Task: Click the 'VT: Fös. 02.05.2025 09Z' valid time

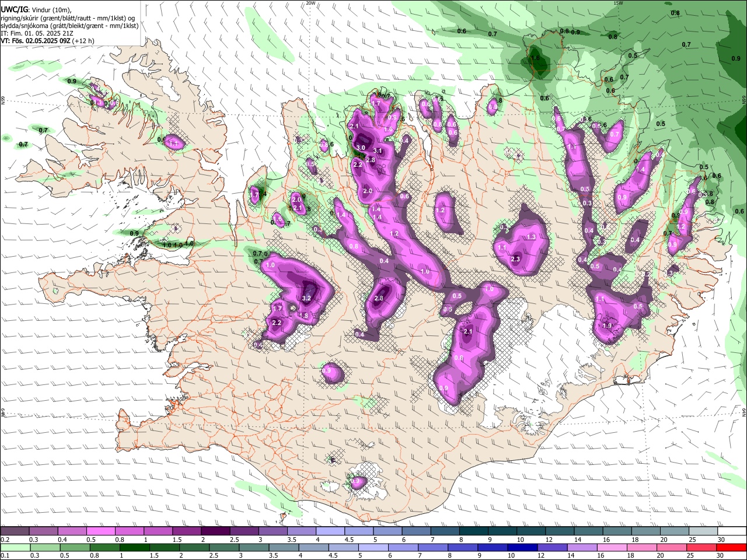Action: point(36,41)
